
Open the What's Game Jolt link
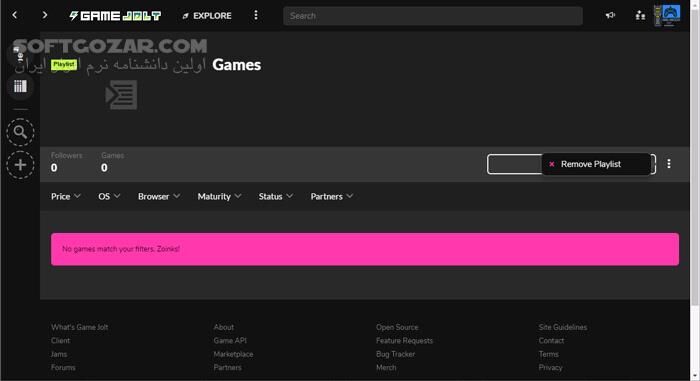(79, 327)
